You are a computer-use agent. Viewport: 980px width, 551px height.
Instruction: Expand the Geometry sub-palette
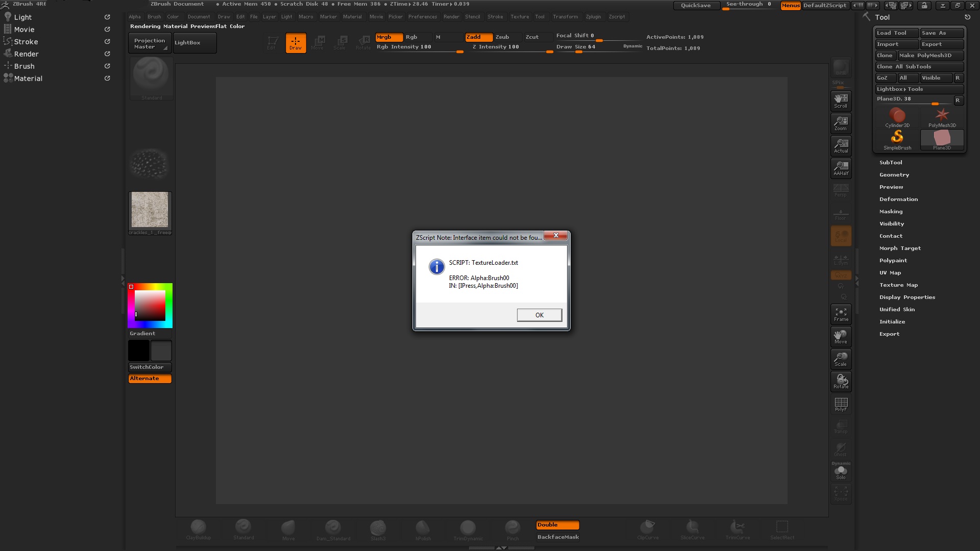(x=894, y=174)
